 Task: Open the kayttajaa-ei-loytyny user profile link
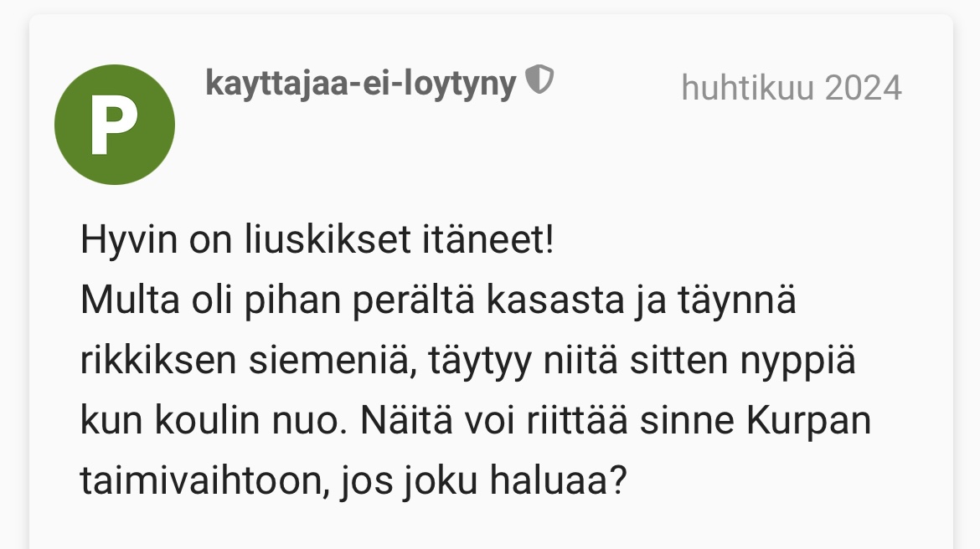tap(360, 84)
